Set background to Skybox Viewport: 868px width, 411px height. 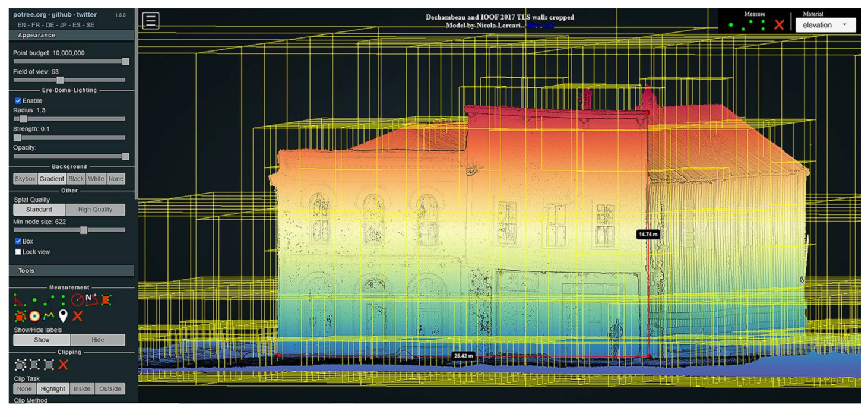tap(26, 179)
